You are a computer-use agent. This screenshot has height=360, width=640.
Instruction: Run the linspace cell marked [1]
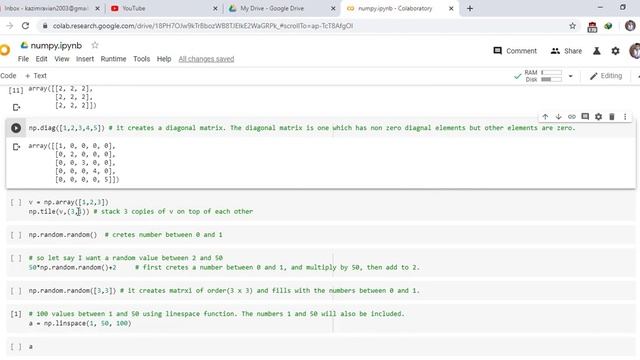[x=16, y=314]
